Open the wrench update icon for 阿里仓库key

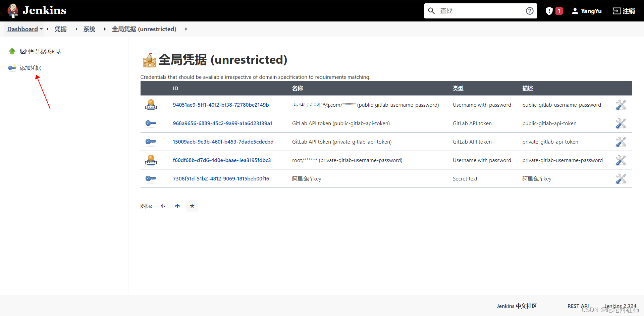[621, 178]
